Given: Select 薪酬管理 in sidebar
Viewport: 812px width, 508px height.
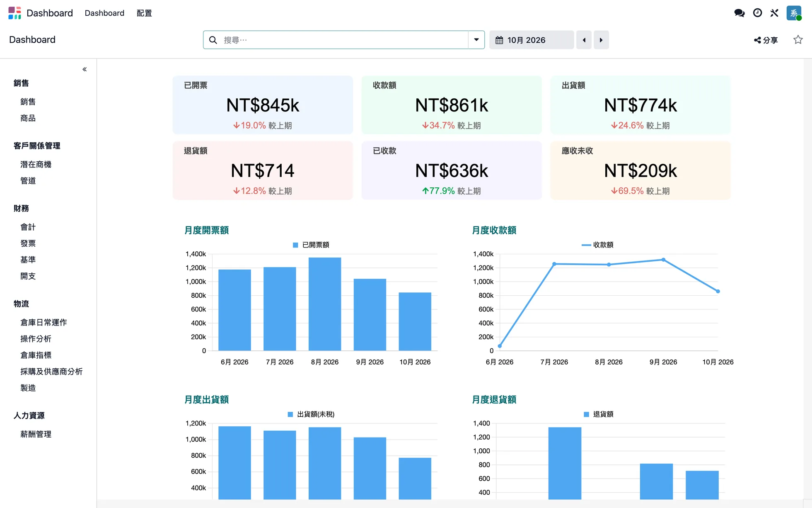Looking at the screenshot, I should pyautogui.click(x=36, y=434).
